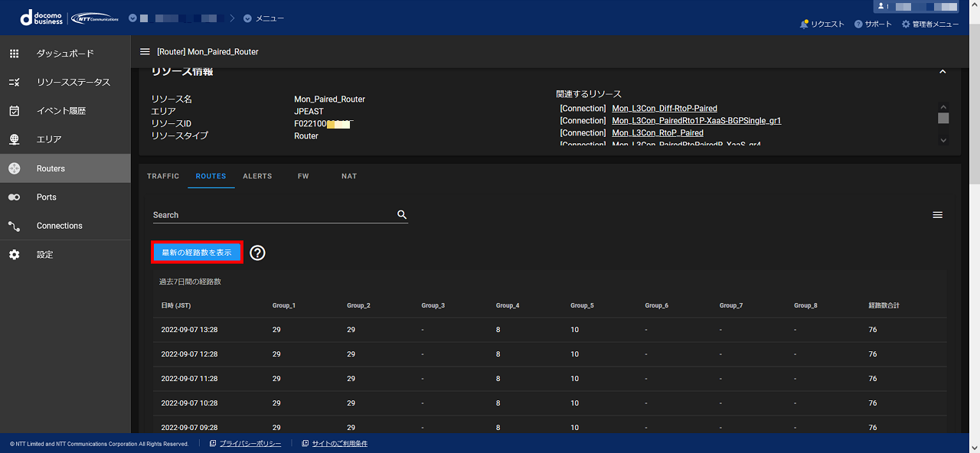Collapse the リソース情報 panel
The height and width of the screenshot is (453, 980).
(942, 71)
